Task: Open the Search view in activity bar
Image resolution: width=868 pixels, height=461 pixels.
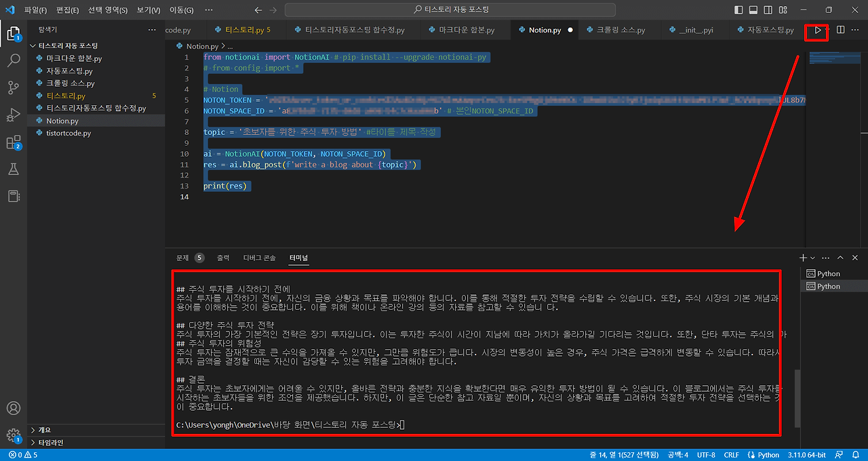Action: pos(13,60)
